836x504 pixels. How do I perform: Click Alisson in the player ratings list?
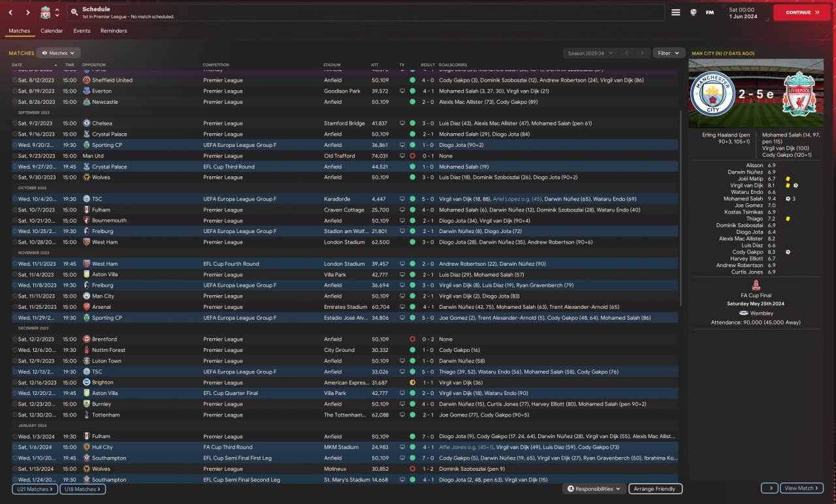tap(754, 165)
